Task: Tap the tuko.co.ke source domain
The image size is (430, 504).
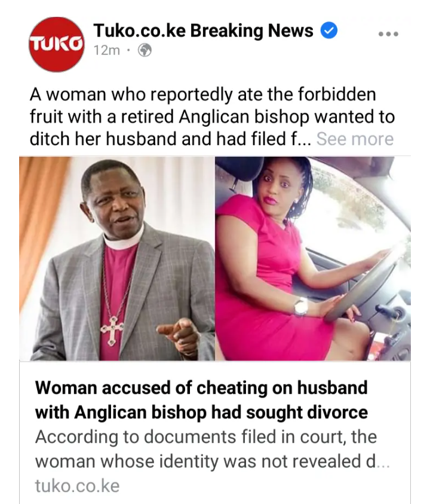Action: click(77, 485)
